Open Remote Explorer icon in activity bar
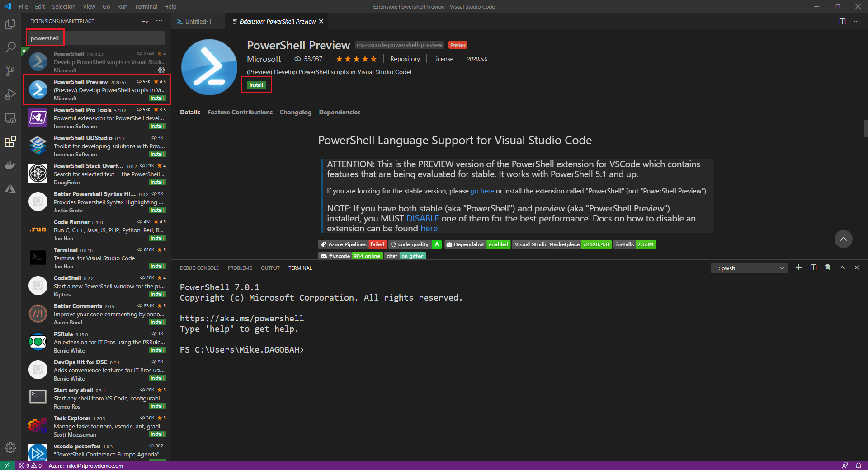 tap(10, 118)
